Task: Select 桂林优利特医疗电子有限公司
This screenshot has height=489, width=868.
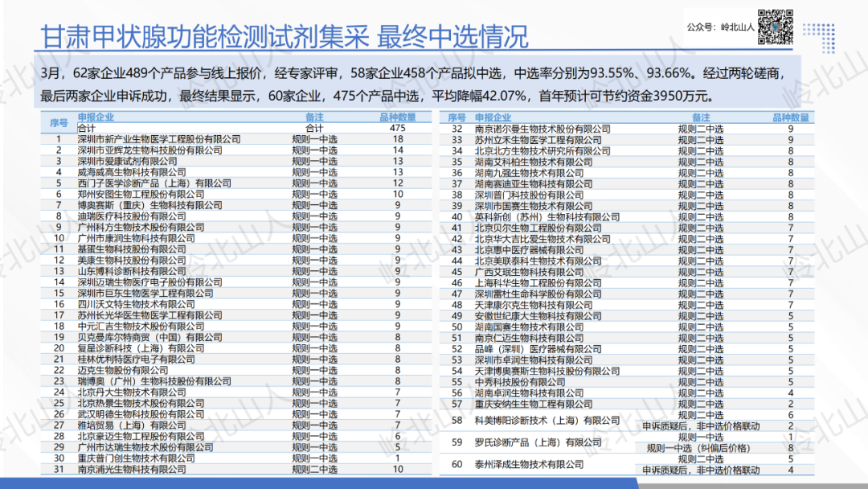Action: point(136,360)
